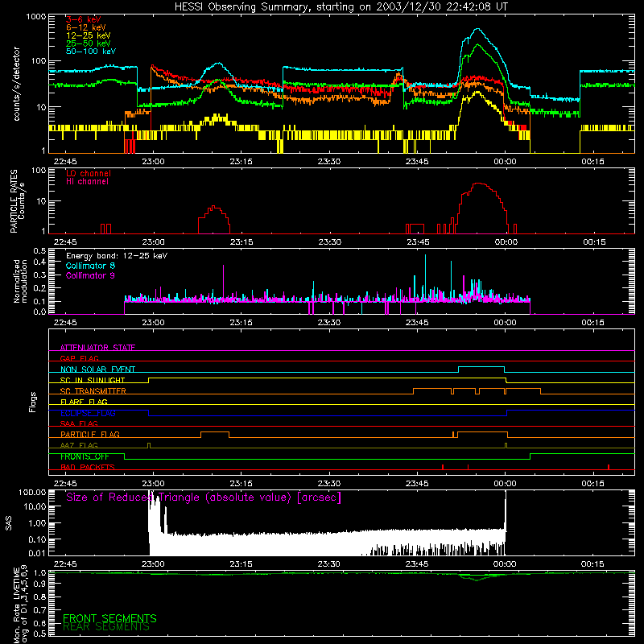Click the vertical 'Flags' axis label

point(33,402)
